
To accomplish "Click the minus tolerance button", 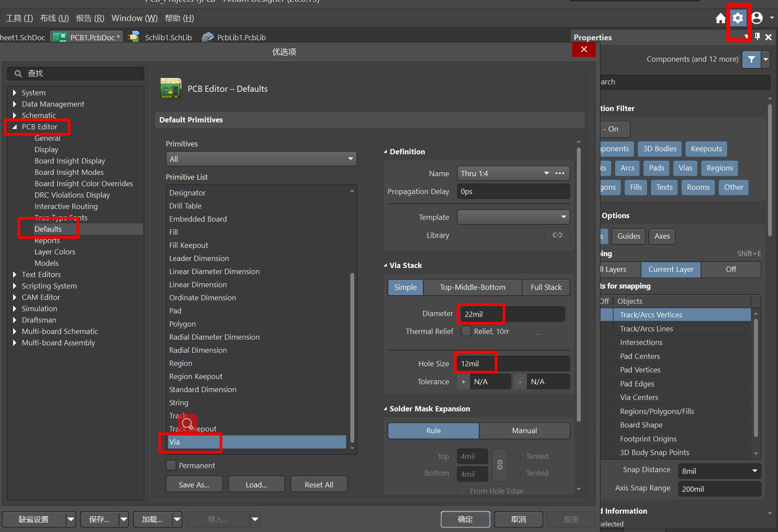I will click(x=520, y=382).
